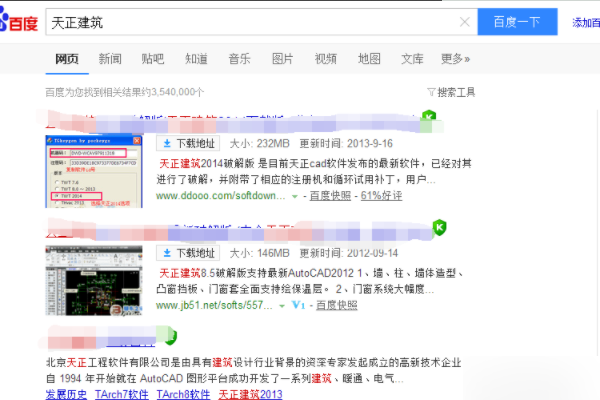
Task: Open 百度快照 for the ddooo.com result
Action: tap(330, 196)
